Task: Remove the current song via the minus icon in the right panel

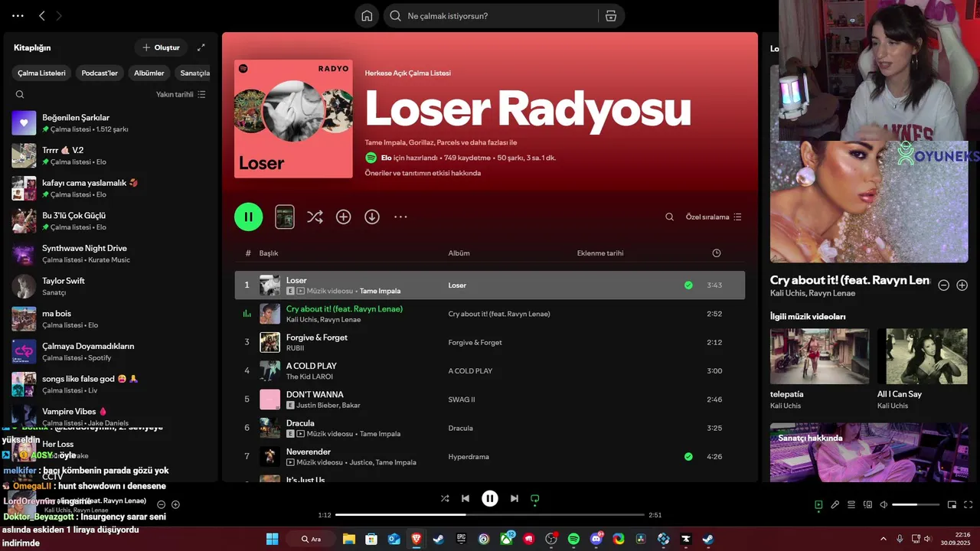Action: [x=944, y=285]
